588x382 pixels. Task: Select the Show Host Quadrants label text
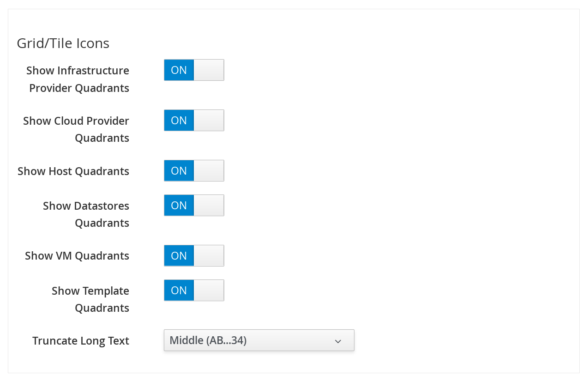(73, 171)
